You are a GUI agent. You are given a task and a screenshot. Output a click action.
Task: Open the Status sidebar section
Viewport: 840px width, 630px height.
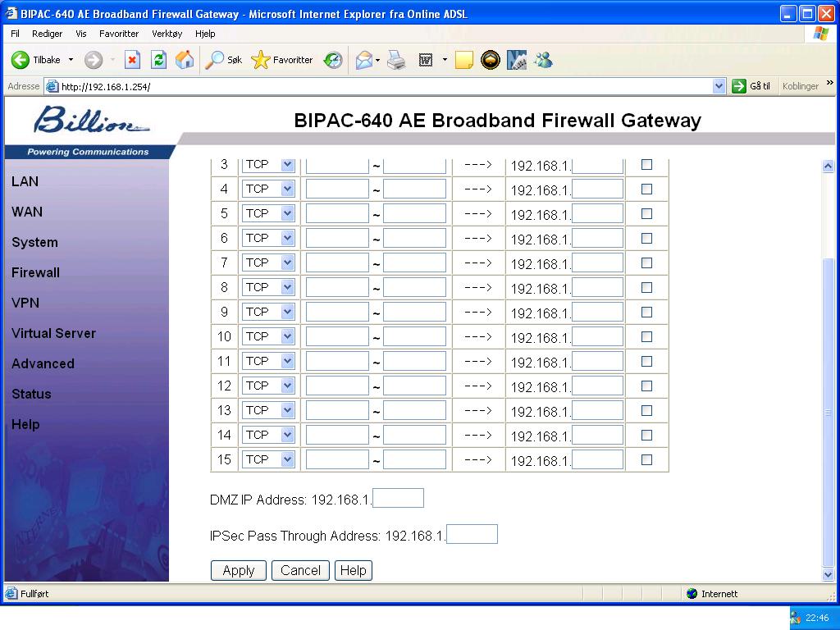[x=31, y=395]
